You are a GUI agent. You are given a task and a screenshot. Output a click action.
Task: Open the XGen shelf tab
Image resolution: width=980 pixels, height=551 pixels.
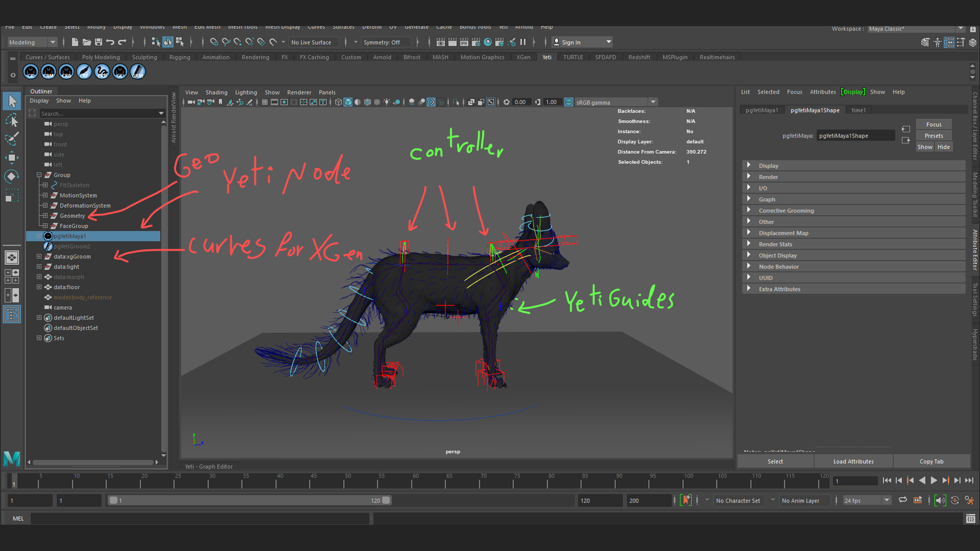pyautogui.click(x=523, y=57)
